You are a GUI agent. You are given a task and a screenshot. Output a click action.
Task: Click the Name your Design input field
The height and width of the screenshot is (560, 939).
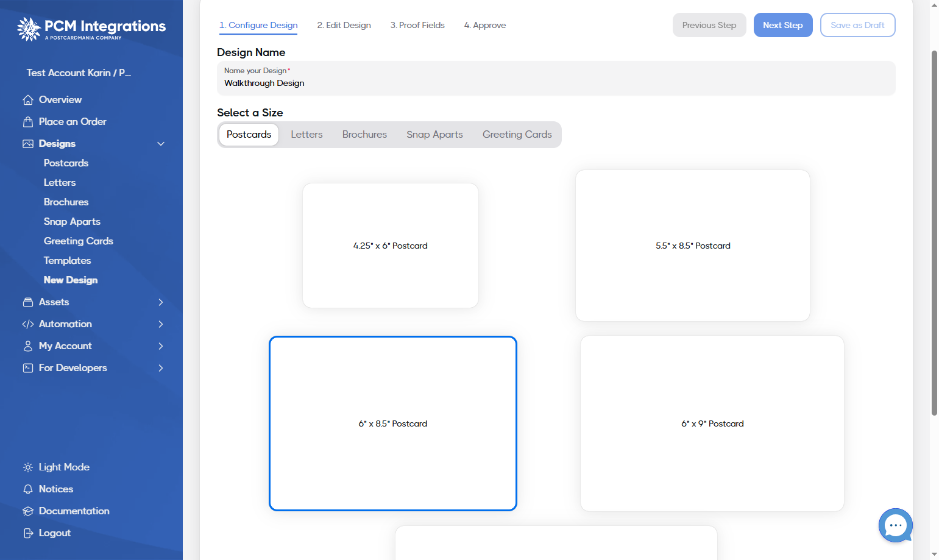[x=556, y=78]
